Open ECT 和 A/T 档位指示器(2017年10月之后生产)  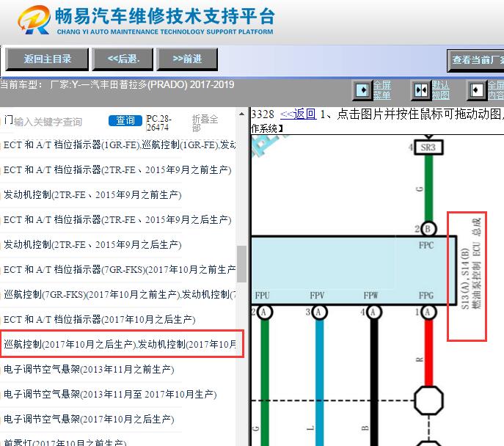99,319
